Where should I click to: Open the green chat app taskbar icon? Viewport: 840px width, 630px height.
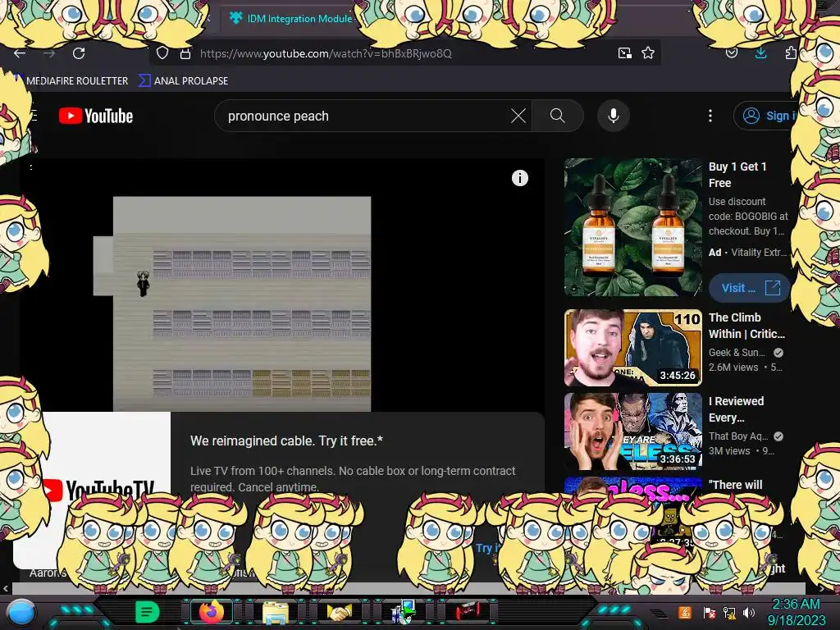146,612
